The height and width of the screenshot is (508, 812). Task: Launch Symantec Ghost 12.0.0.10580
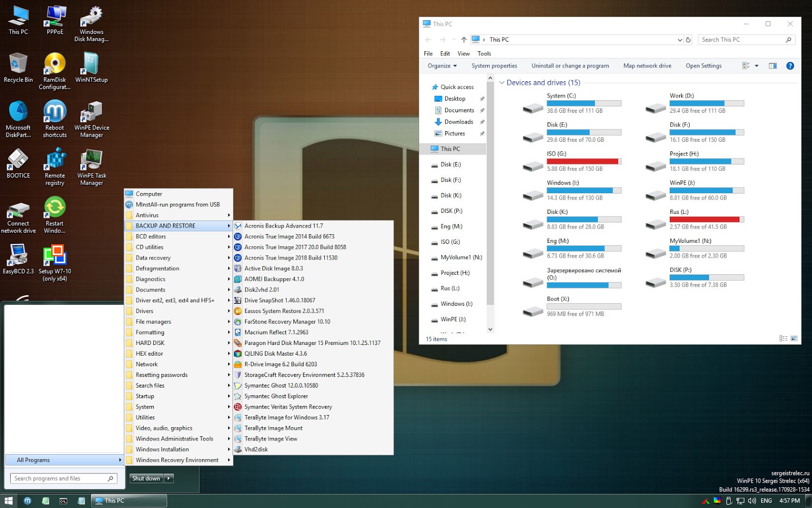point(280,385)
